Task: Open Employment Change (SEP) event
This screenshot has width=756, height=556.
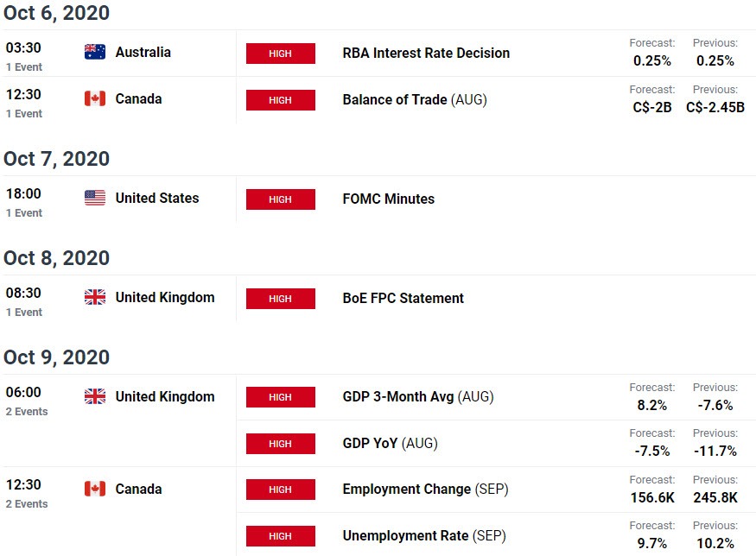Action: click(x=425, y=490)
